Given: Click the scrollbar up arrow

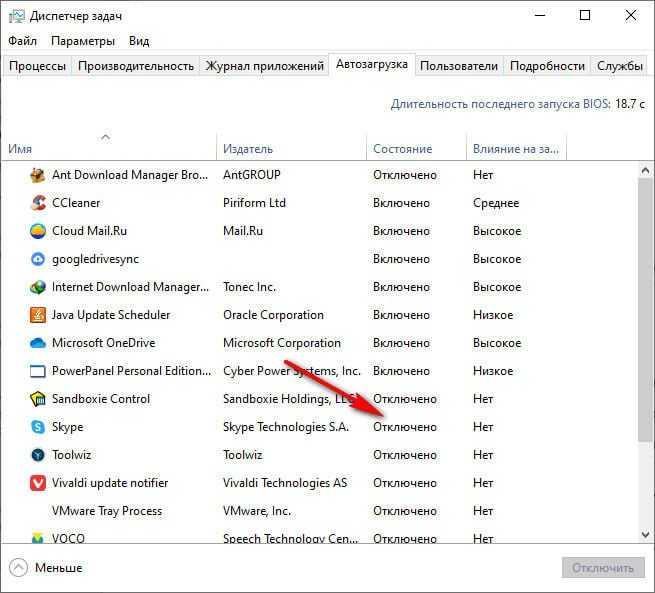Looking at the screenshot, I should [645, 170].
